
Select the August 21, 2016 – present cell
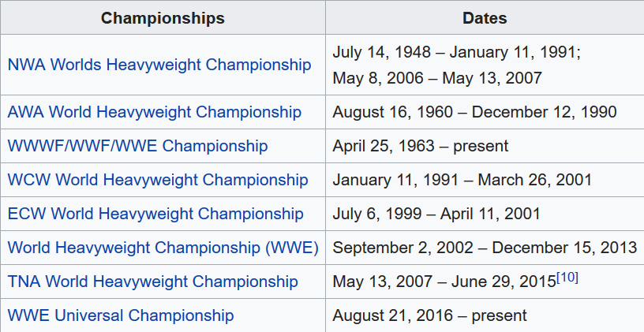(429, 315)
